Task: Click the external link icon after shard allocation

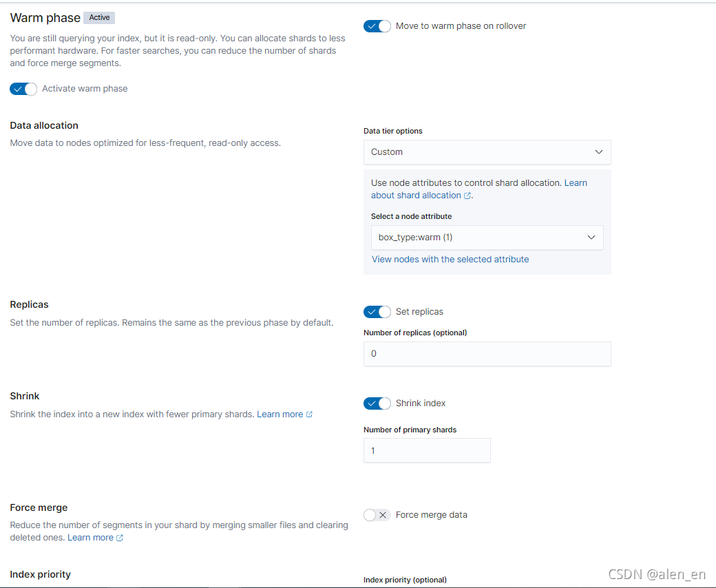Action: tap(467, 196)
